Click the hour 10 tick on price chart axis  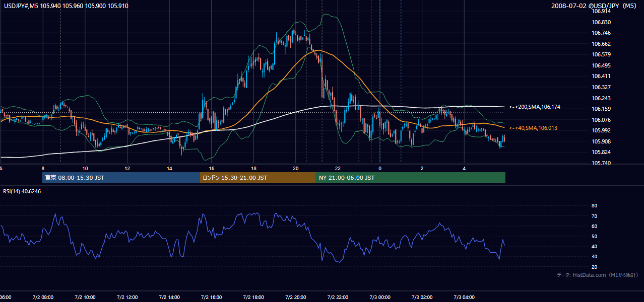[x=85, y=169]
